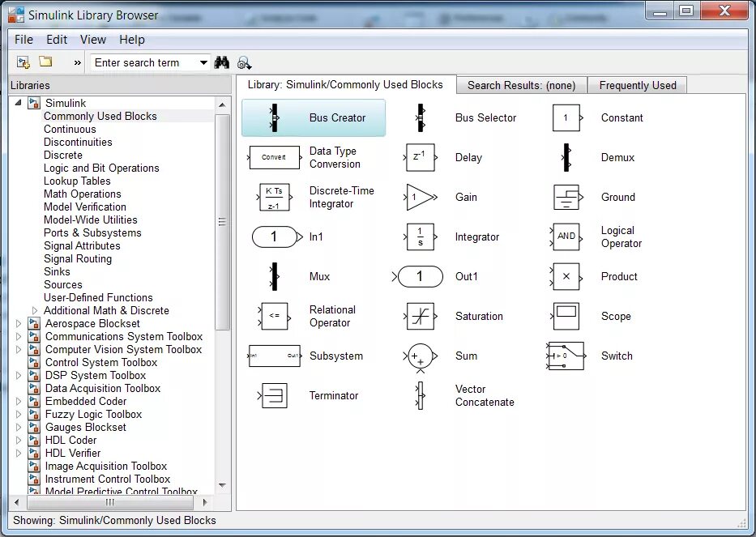Click the Product block icon
Screen dimensions: 756x537
coord(566,276)
